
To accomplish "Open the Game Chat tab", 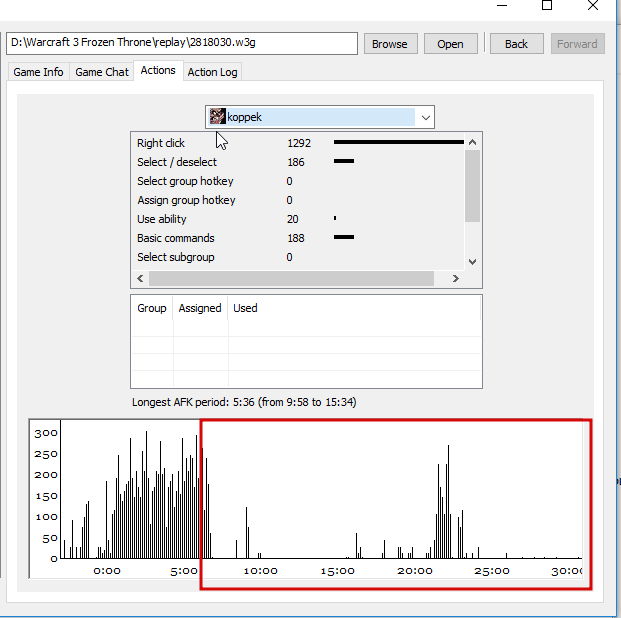I will pyautogui.click(x=102, y=72).
